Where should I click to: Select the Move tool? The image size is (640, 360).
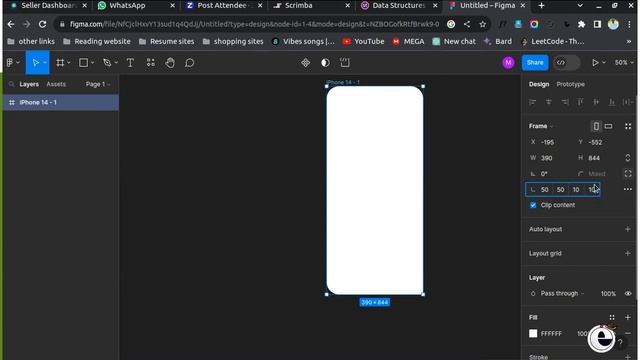[35, 62]
